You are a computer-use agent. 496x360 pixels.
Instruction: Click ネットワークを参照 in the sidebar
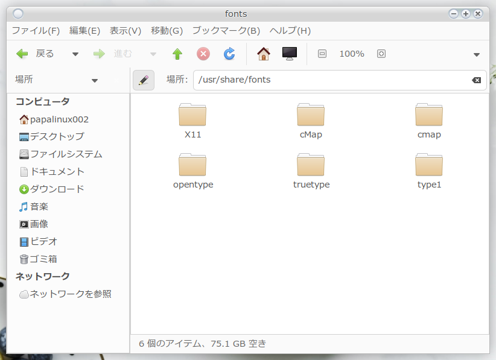coord(65,294)
